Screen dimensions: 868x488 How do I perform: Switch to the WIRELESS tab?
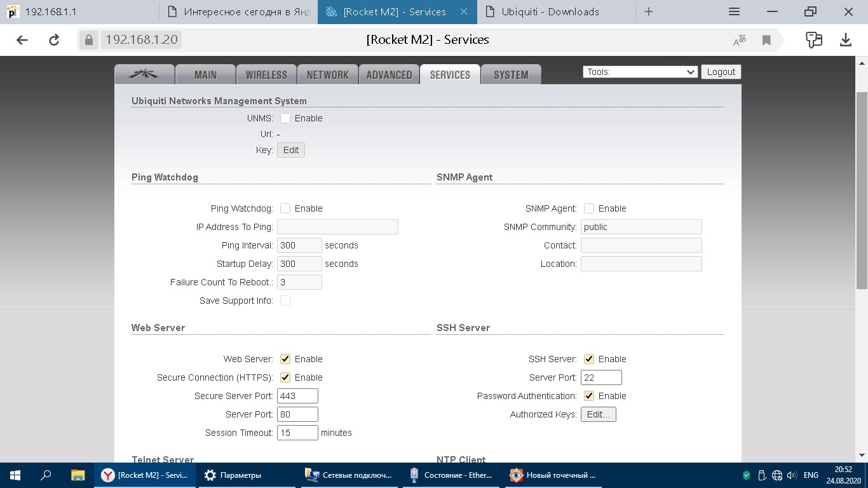click(266, 74)
